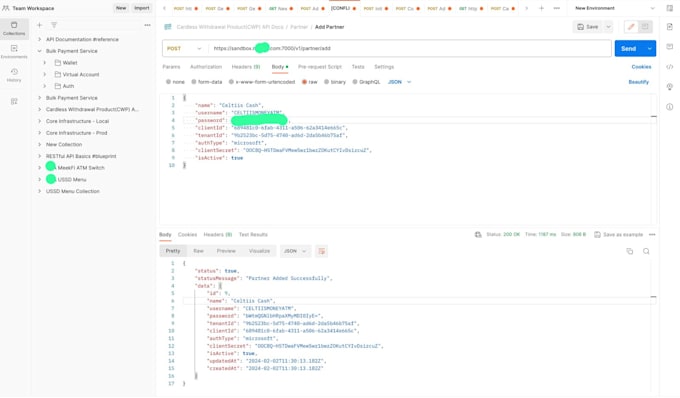Switch to the Tests tab
The height and width of the screenshot is (398, 680).
coord(358,67)
